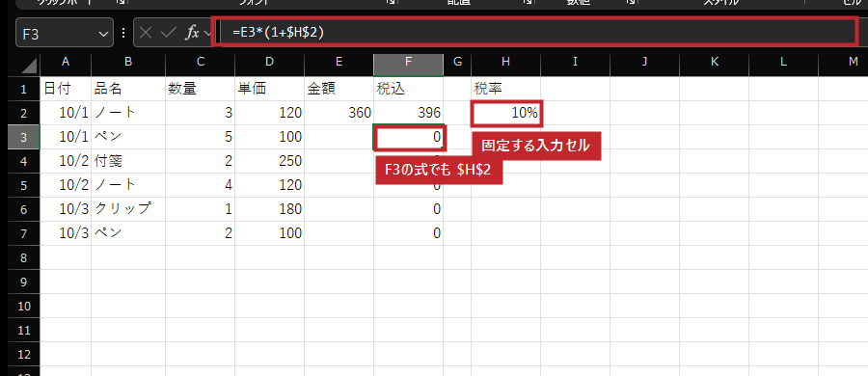
Task: Click cell B3 containing ペン
Action: (128, 137)
